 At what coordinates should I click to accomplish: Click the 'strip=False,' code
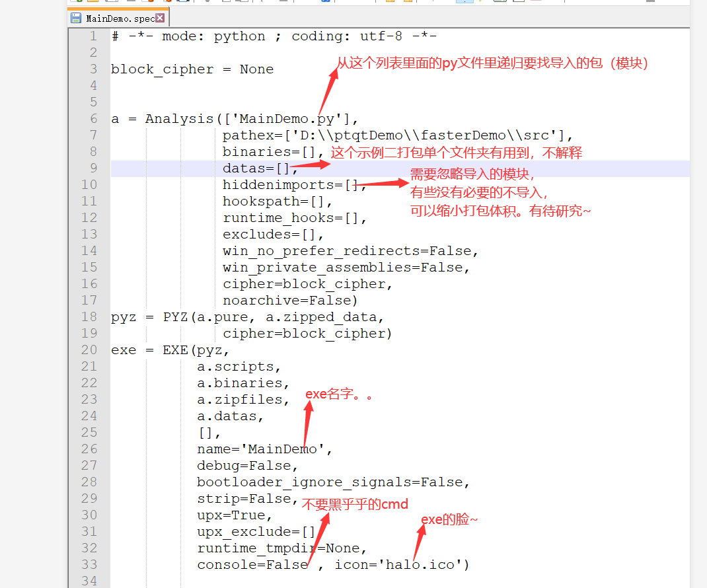(x=247, y=499)
